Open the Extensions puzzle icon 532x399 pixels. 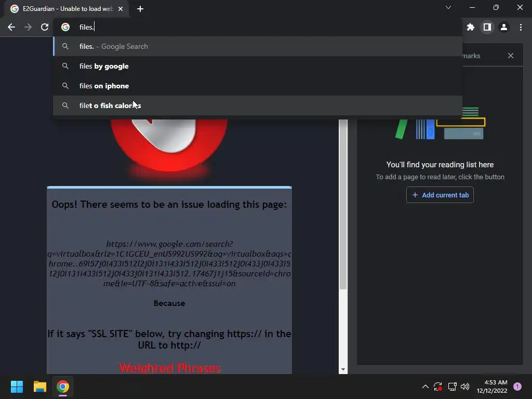[x=471, y=27]
